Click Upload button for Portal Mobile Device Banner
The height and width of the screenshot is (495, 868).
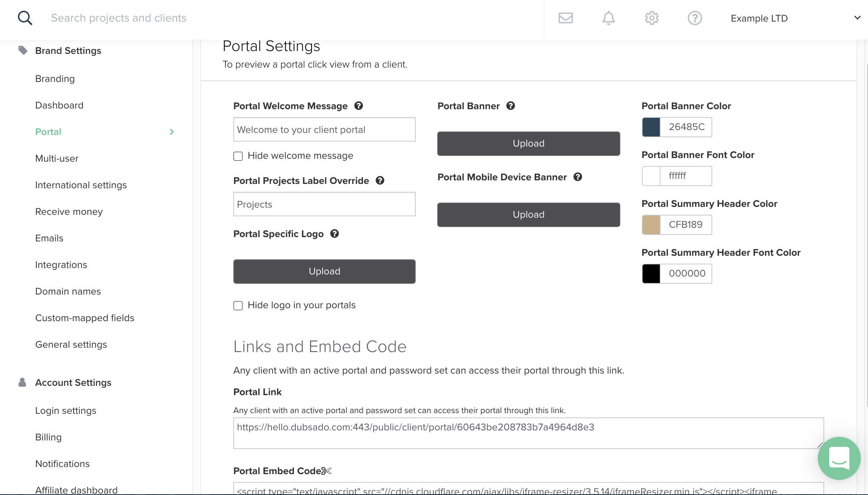pos(529,214)
